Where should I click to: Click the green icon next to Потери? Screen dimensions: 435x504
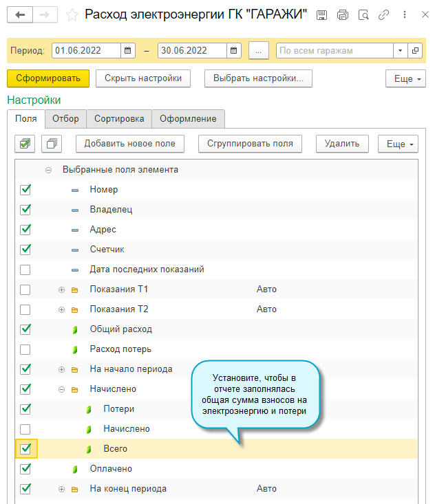click(x=89, y=410)
